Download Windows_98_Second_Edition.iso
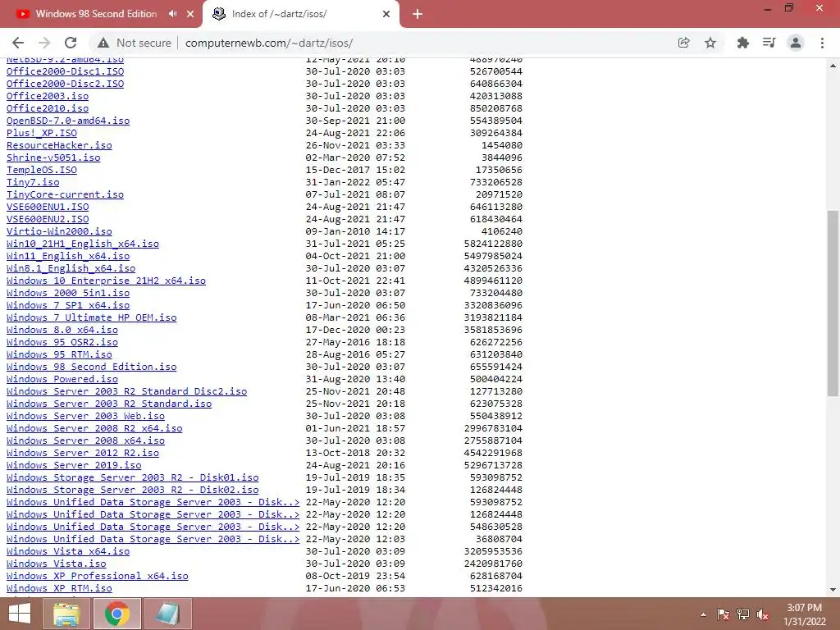The width and height of the screenshot is (840, 630). 92,367
